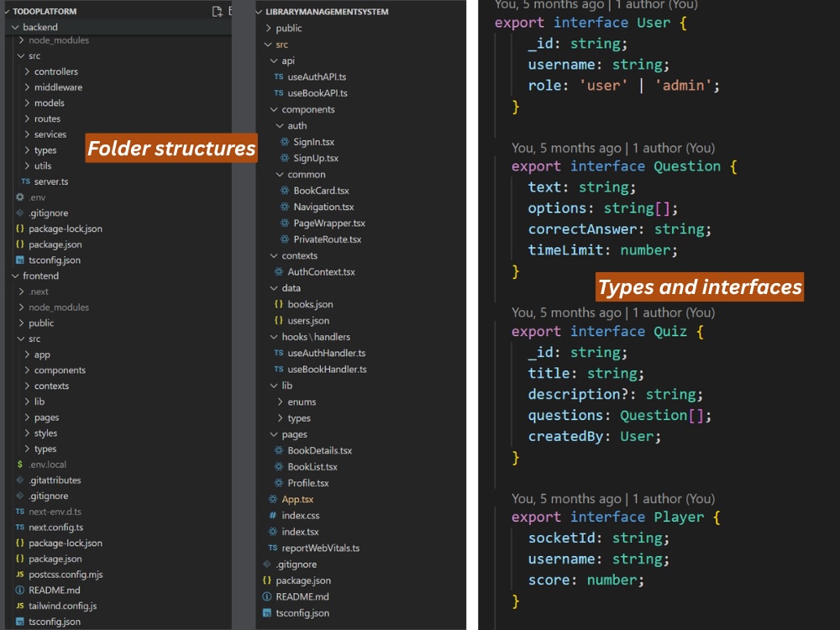840x630 pixels.
Task: Click the "socketId: string;" code line
Action: coord(599,538)
